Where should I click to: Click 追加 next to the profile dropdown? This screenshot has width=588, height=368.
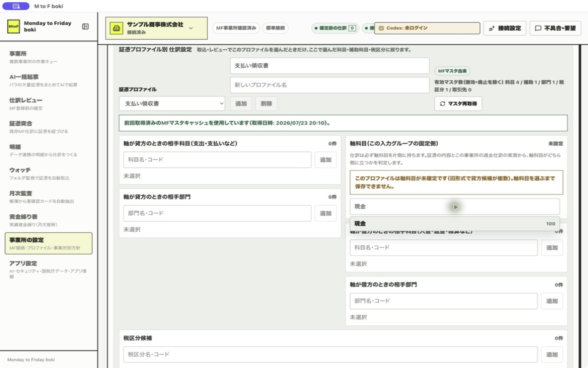point(241,104)
